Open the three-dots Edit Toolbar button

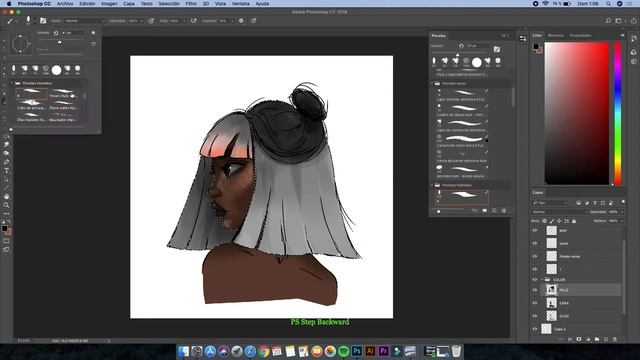pos(7,213)
